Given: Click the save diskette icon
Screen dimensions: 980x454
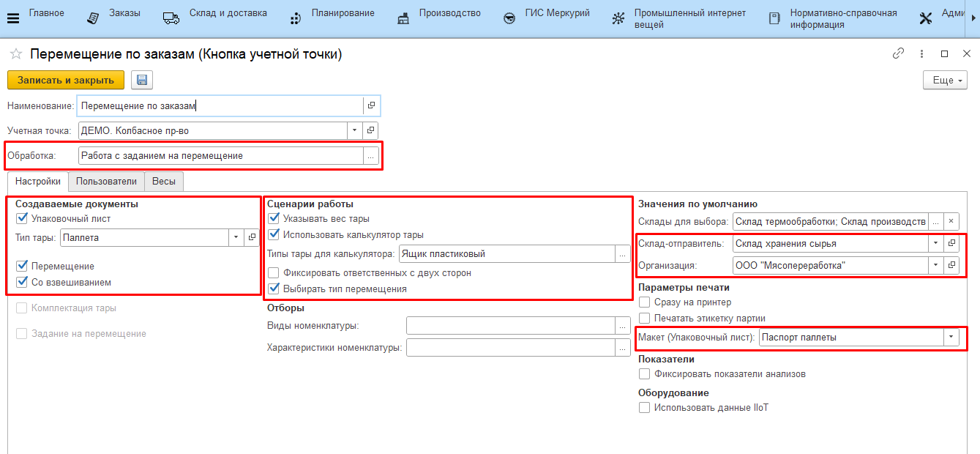Looking at the screenshot, I should coord(141,81).
